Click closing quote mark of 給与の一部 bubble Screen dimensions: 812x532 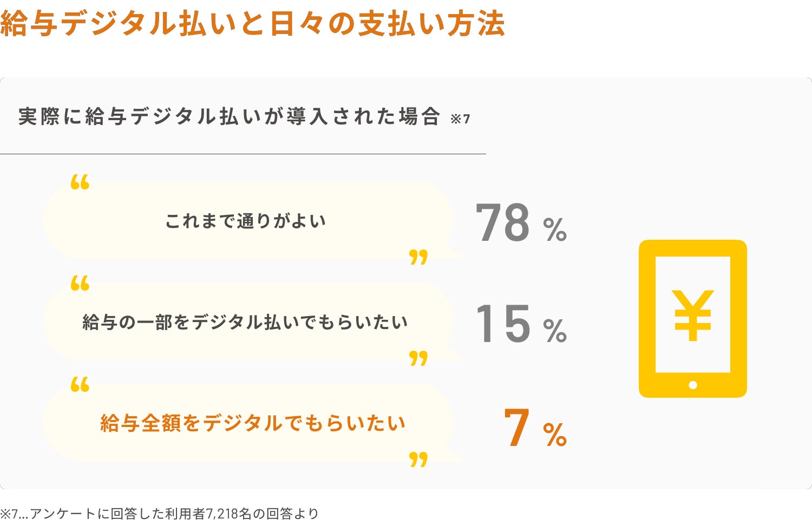pos(418,358)
